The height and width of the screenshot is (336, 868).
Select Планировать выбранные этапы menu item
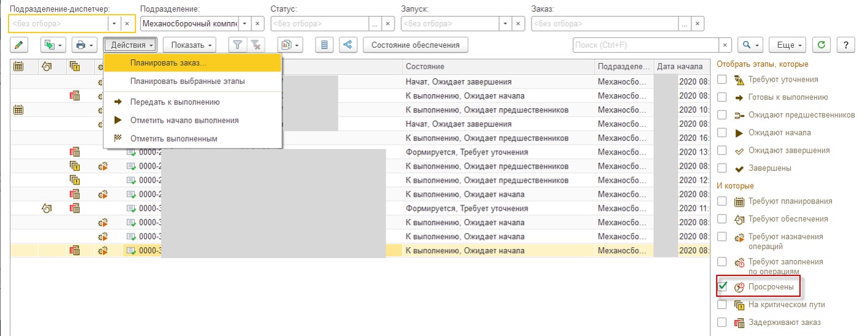coord(192,81)
